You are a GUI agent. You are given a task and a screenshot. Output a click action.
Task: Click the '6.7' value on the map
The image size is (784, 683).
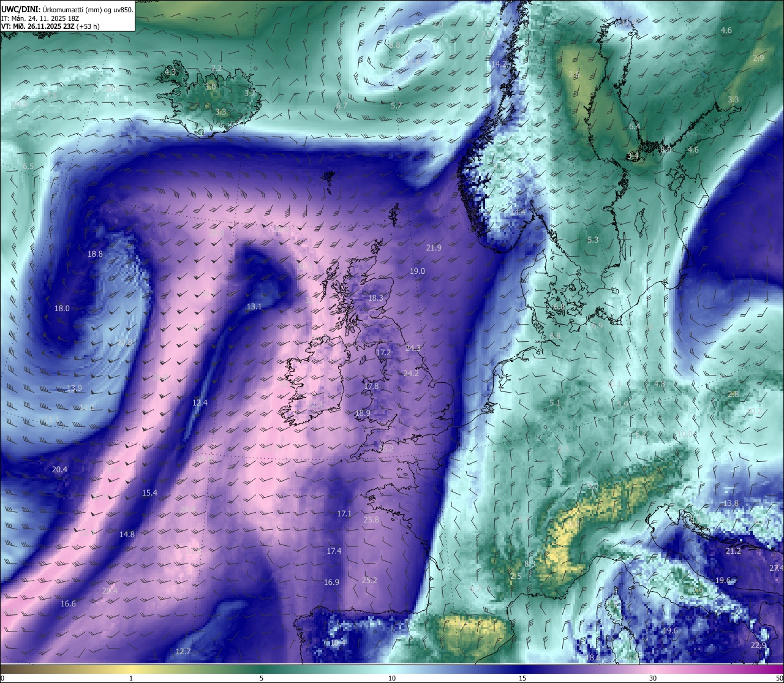click(342, 106)
